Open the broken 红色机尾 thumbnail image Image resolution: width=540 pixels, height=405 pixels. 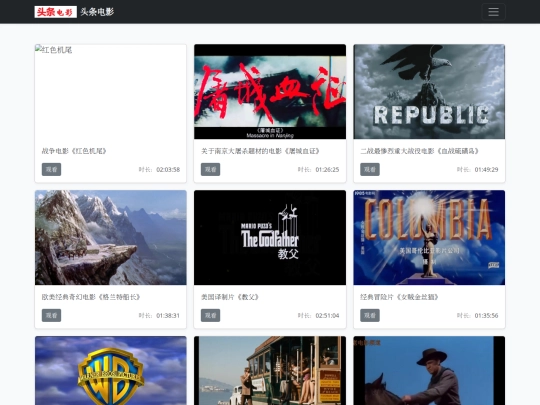coord(111,92)
